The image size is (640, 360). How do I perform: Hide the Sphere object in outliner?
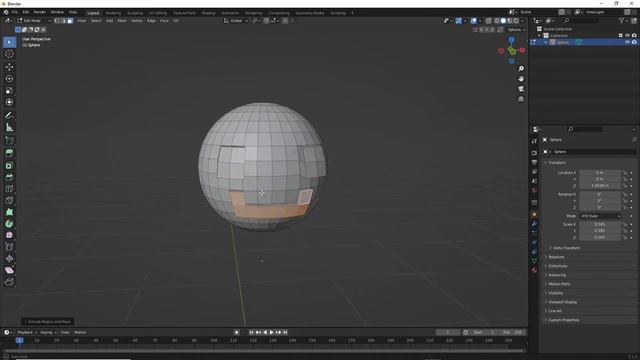[627, 42]
